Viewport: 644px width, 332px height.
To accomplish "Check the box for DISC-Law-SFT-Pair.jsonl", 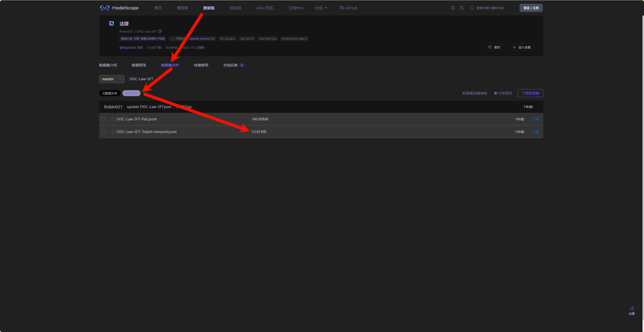I will 103,119.
